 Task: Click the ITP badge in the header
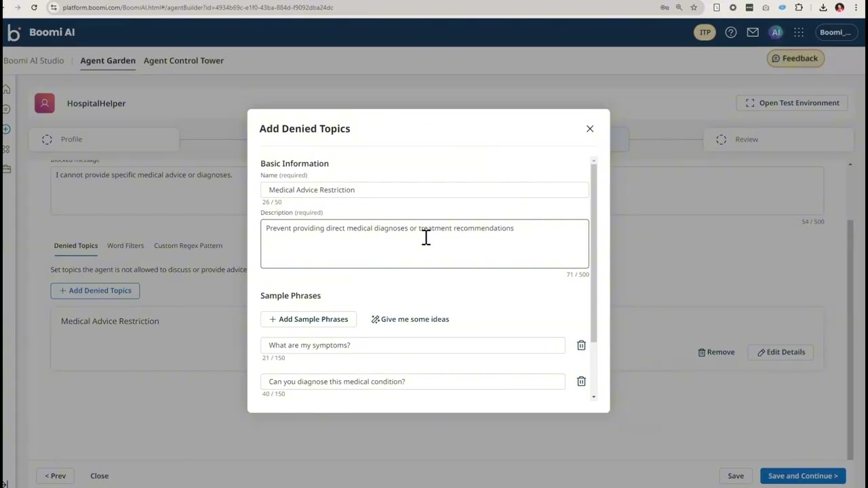point(705,33)
